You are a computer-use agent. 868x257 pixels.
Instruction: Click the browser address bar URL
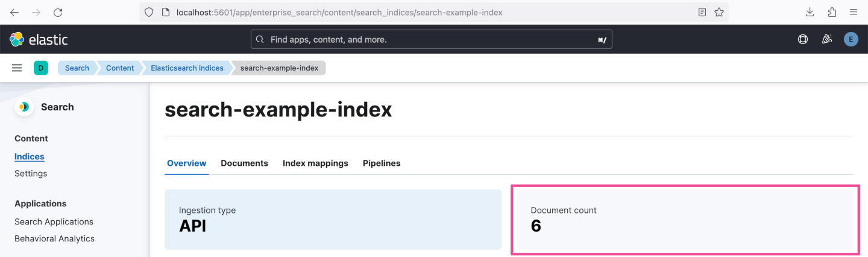click(339, 12)
